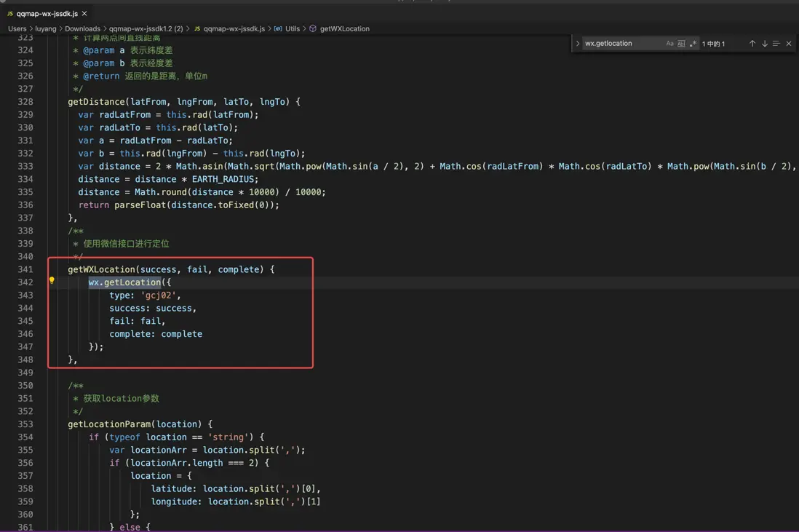799x532 pixels.
Task: Toggle regular expression search option
Action: coord(693,44)
